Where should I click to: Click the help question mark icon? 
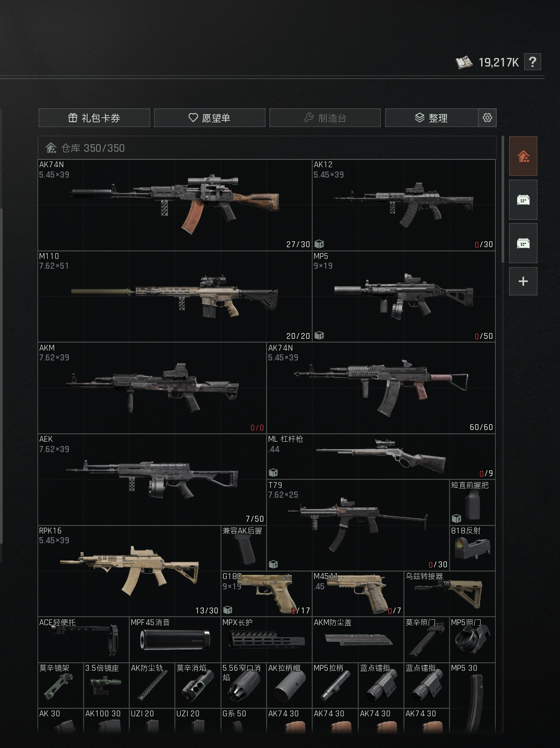point(532,62)
